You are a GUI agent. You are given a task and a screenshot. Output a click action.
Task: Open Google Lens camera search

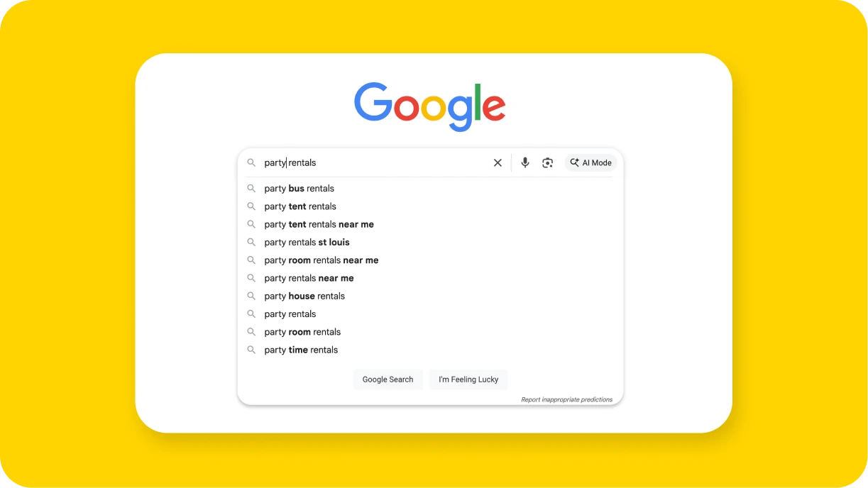tap(547, 162)
